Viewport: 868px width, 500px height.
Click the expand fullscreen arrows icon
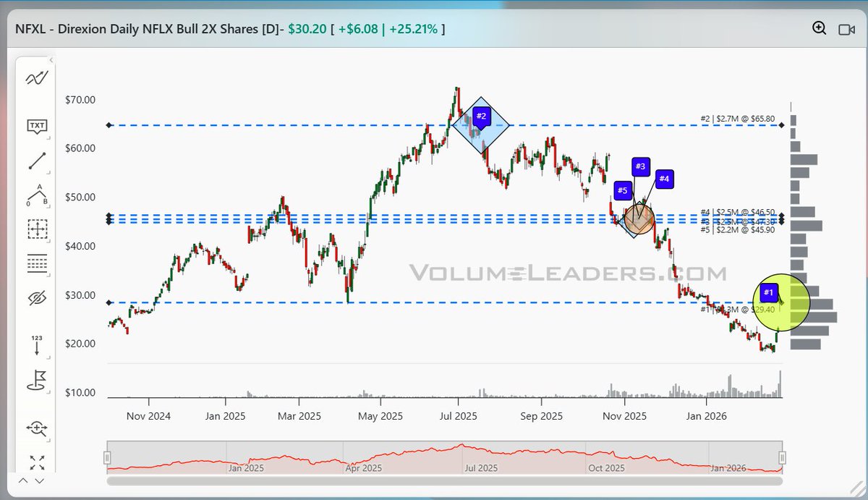click(x=37, y=462)
